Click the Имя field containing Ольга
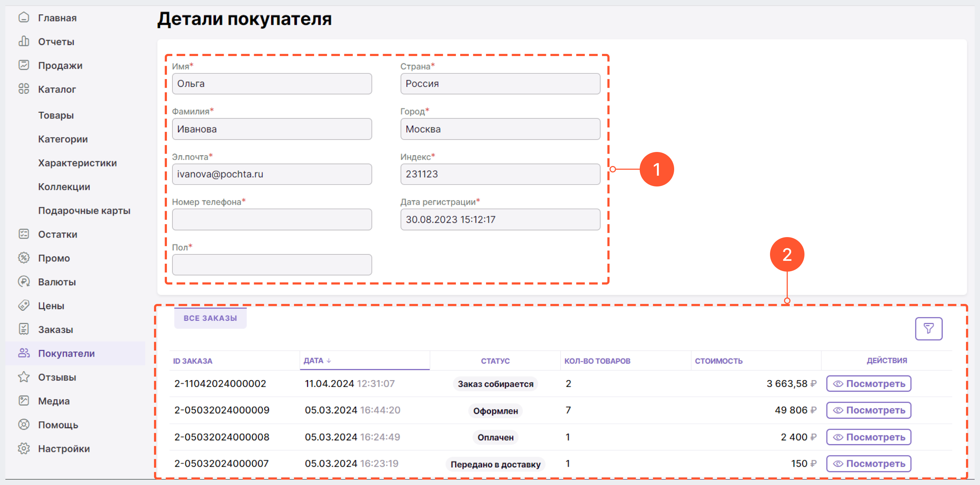Image resolution: width=980 pixels, height=485 pixels. point(272,84)
